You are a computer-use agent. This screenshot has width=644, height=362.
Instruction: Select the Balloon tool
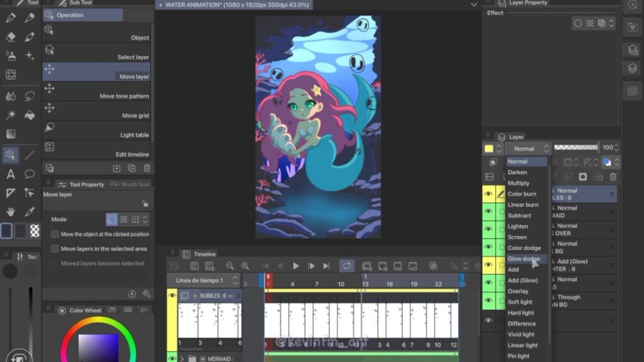click(30, 174)
